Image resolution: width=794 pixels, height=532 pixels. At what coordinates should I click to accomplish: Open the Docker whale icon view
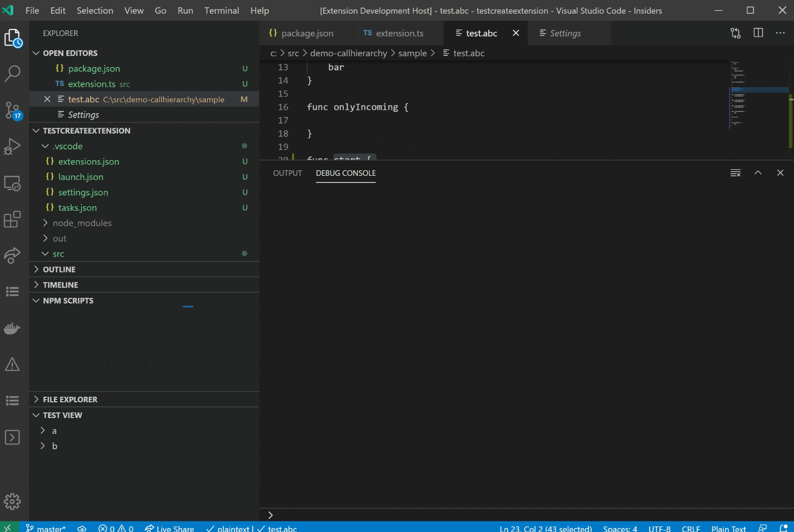[x=12, y=328]
